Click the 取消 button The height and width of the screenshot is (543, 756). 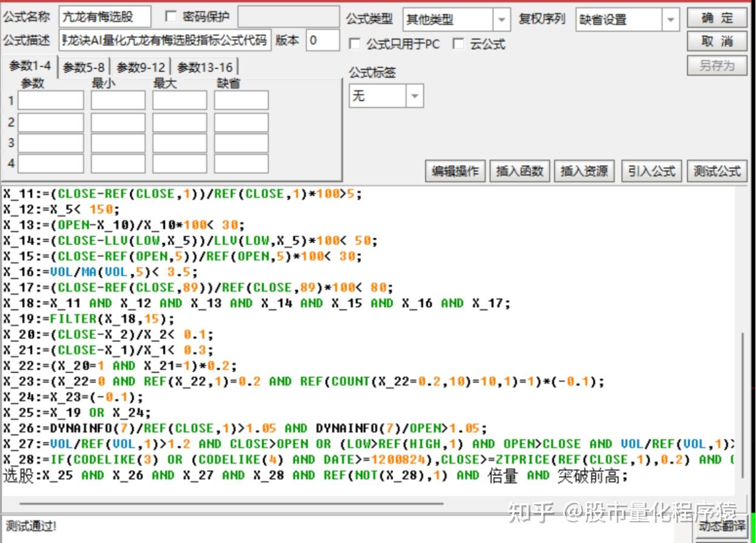(717, 41)
